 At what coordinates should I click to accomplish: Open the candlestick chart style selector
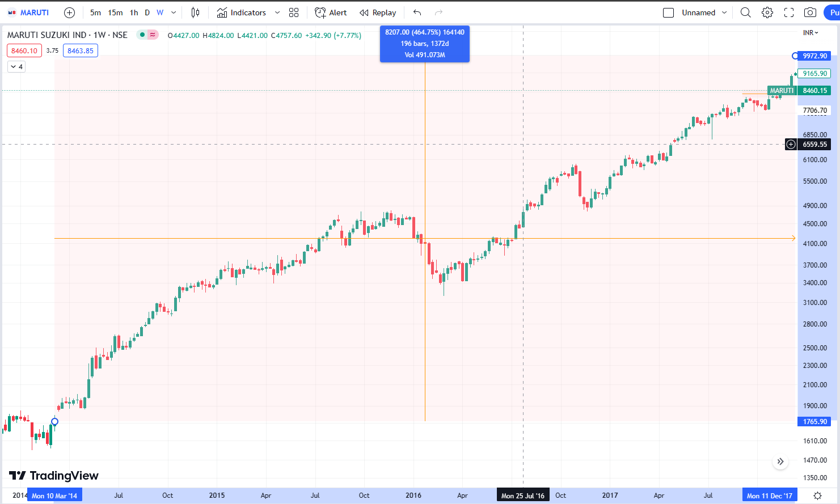click(195, 12)
